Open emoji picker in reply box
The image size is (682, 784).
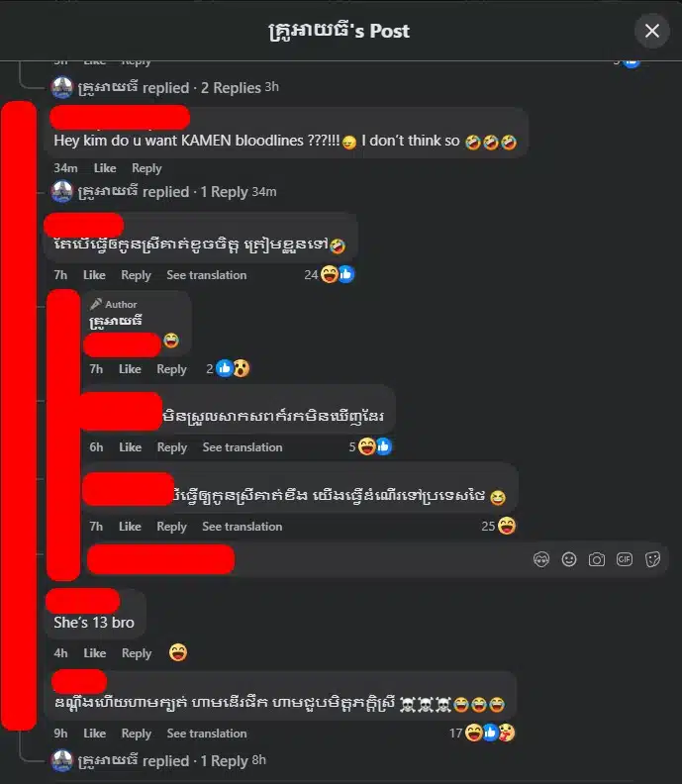(569, 559)
